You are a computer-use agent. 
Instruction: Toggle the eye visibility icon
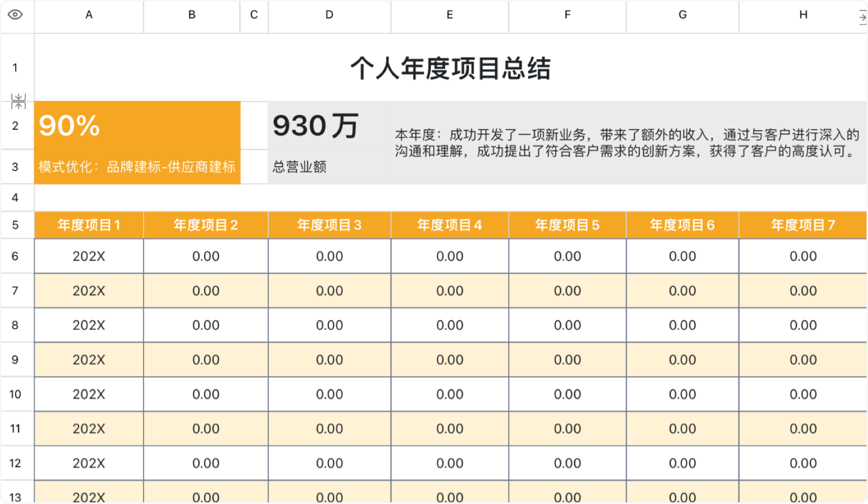pyautogui.click(x=15, y=15)
